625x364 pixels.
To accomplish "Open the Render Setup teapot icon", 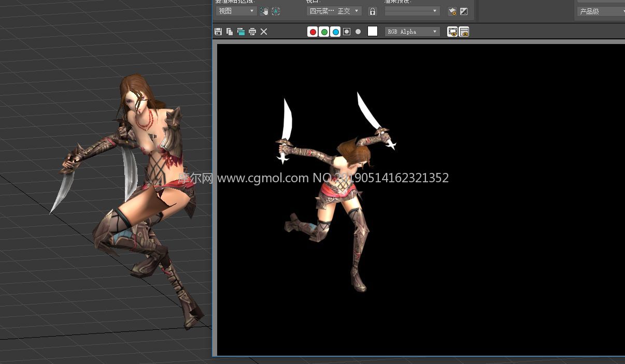I will point(452,11).
